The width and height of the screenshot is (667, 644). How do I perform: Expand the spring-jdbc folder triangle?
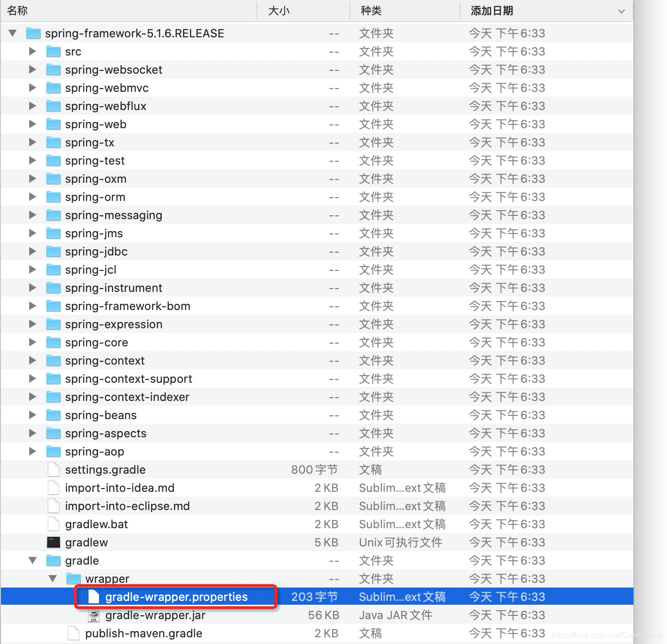point(33,251)
